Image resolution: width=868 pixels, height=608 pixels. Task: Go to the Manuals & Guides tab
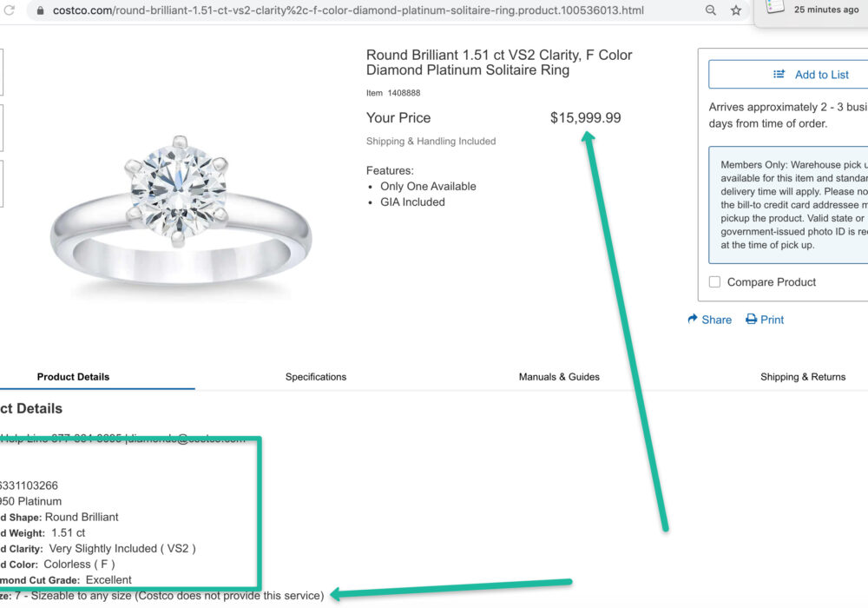point(559,377)
